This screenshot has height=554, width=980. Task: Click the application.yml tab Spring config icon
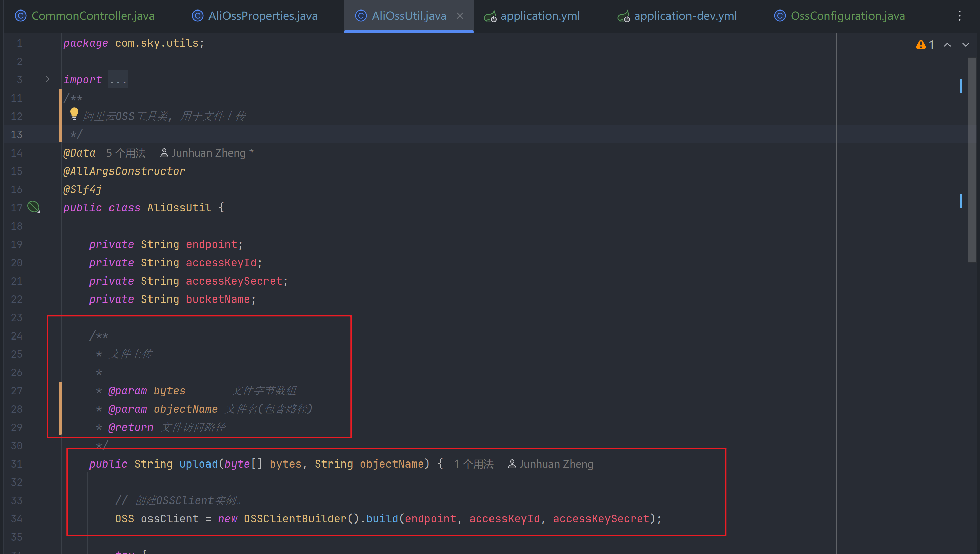[490, 16]
